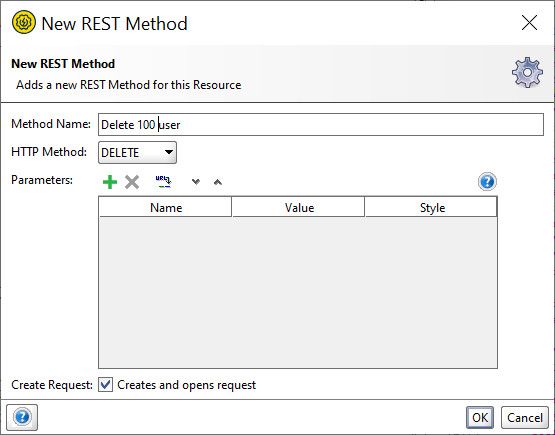Uncheck Creates and opens request checkbox
Screen dimensions: 555x435
(x=105, y=384)
